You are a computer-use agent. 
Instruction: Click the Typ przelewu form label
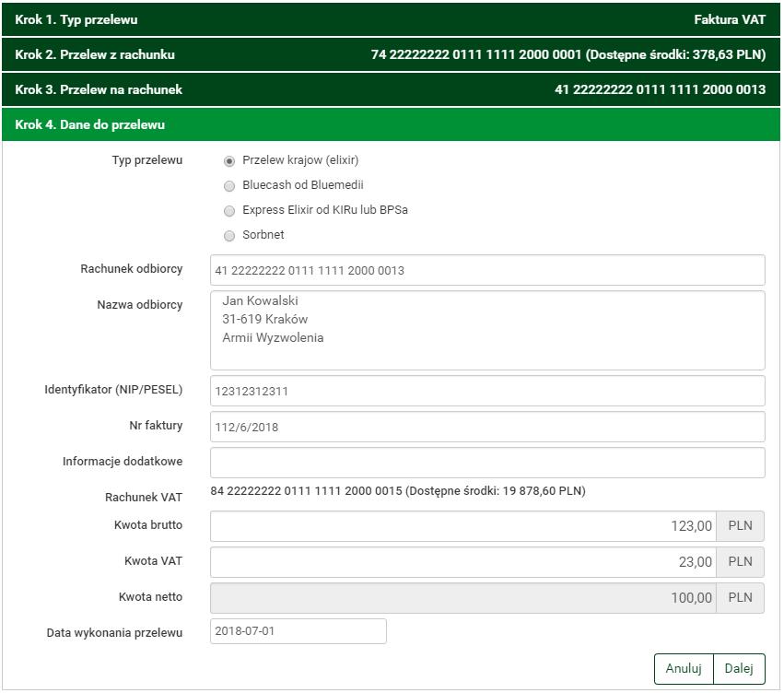tap(147, 160)
